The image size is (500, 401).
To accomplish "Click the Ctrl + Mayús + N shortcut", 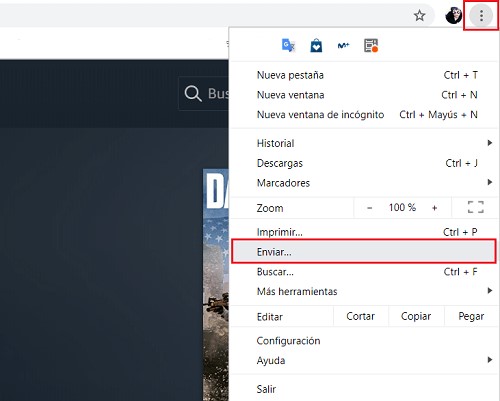I will [439, 115].
